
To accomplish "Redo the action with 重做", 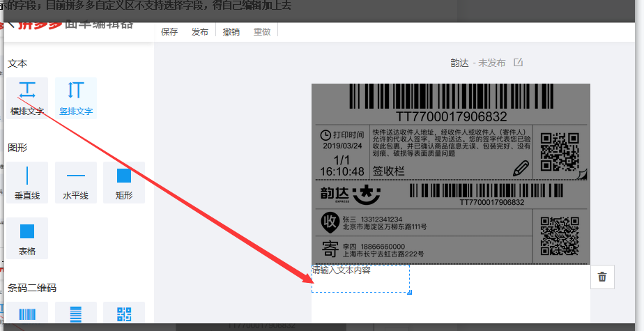I will coord(262,31).
